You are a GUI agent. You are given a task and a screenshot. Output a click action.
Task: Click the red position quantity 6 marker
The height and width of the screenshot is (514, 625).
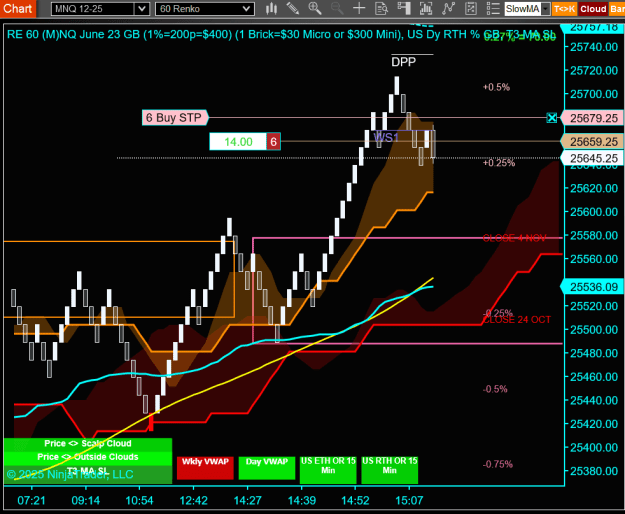273,141
